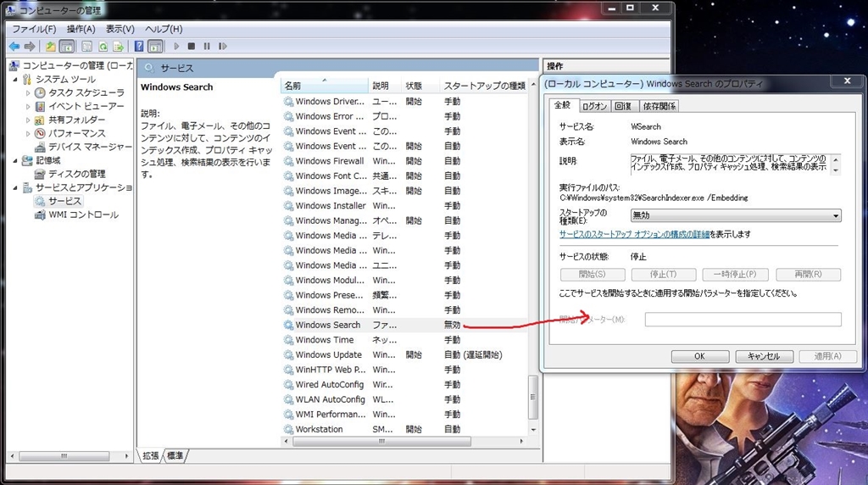
Task: Open the ヘルプ(H) menu
Action: click(x=164, y=29)
